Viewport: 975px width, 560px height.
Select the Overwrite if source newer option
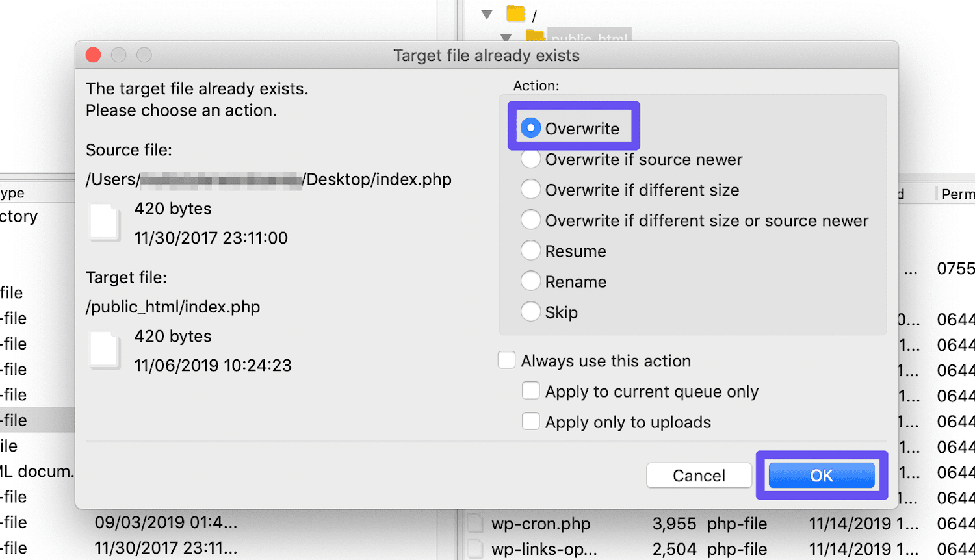[530, 159]
